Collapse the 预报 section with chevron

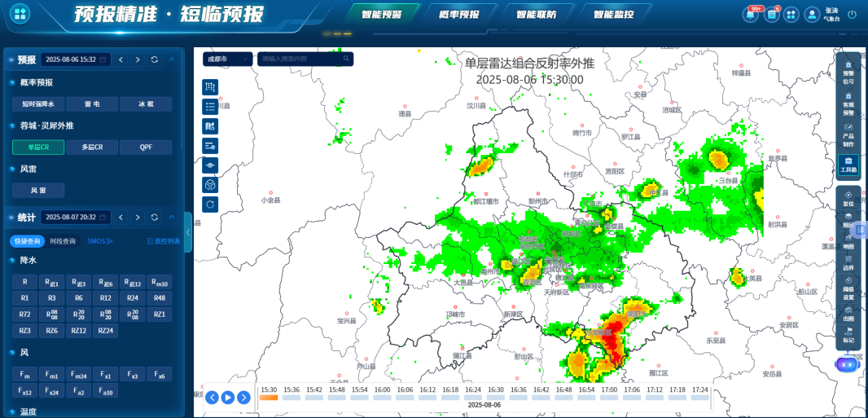172,59
